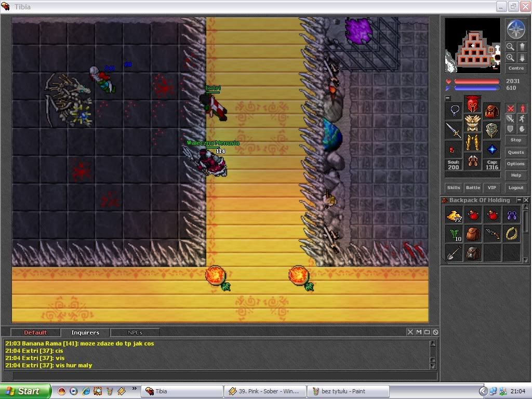Open the Windows Start menu
This screenshot has height=399, width=532.
coord(25,391)
